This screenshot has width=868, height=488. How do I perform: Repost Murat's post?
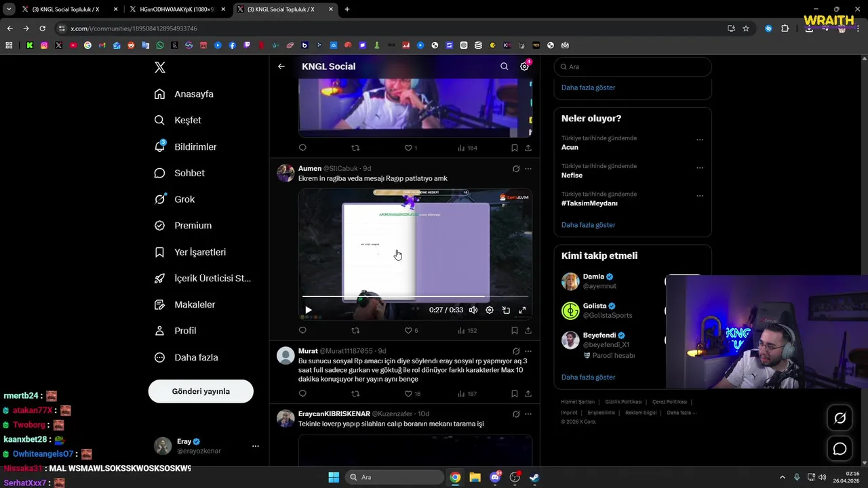pos(355,394)
